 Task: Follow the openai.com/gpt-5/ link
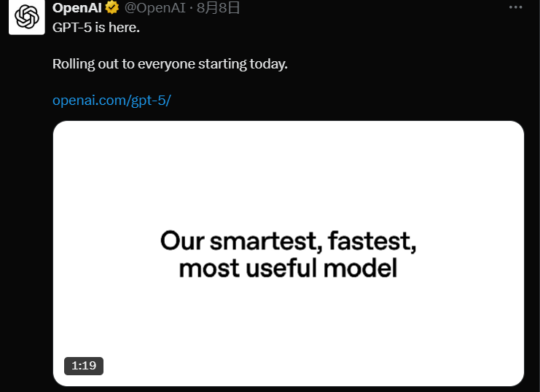point(111,101)
